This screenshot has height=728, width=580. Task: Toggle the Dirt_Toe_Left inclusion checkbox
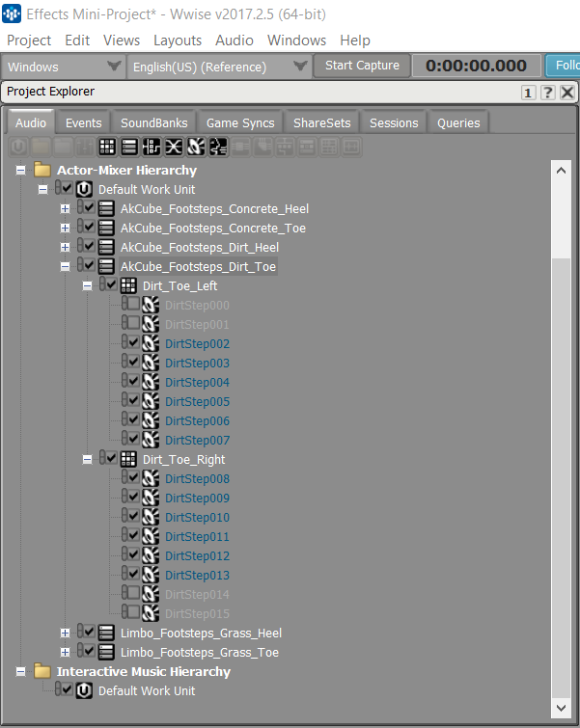[x=112, y=283]
